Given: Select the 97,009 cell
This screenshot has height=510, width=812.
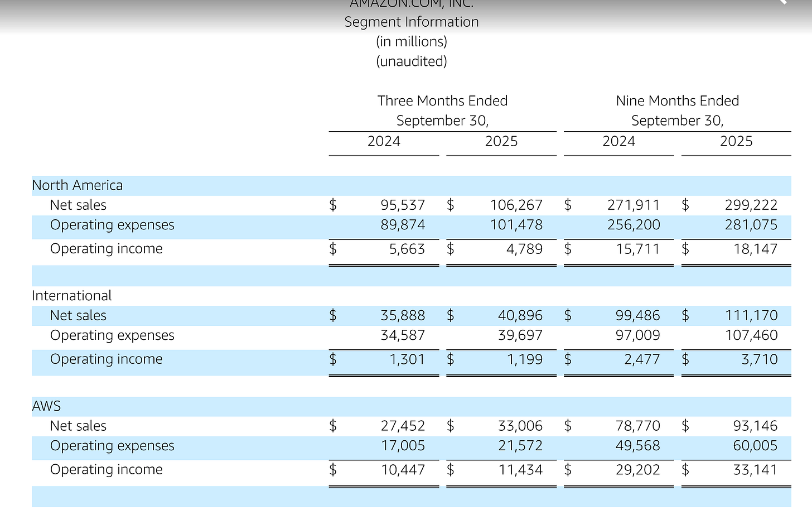Looking at the screenshot, I should 638,335.
